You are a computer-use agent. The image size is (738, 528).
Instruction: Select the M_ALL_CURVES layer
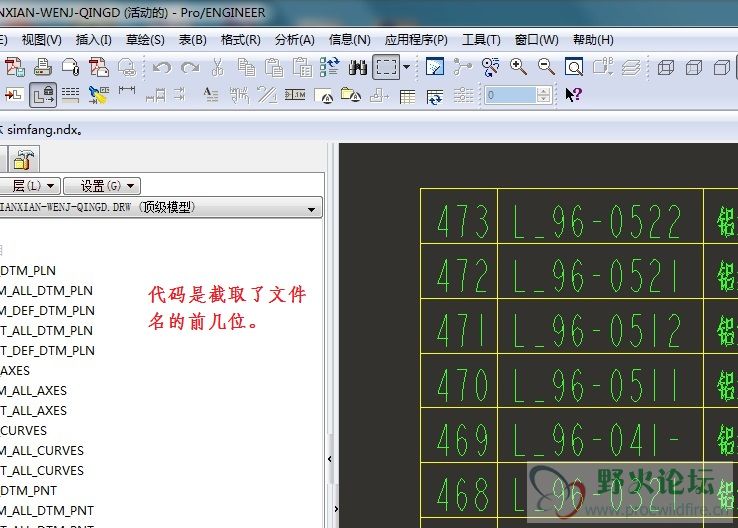(41, 451)
